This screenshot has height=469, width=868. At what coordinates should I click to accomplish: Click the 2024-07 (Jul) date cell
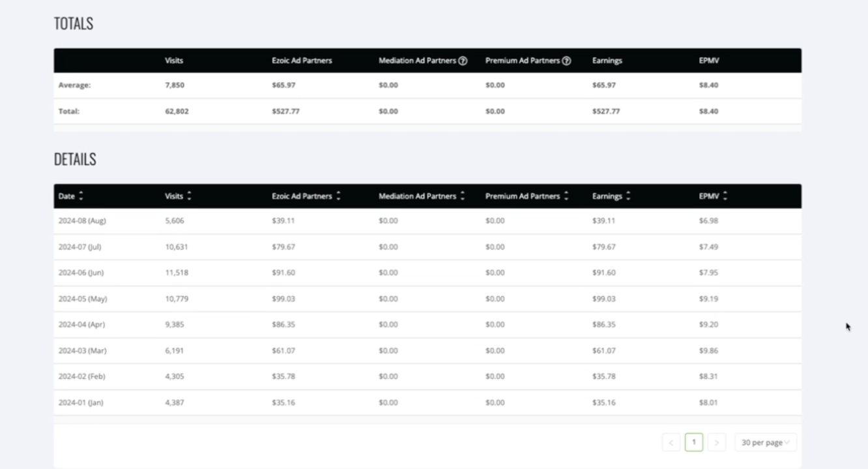pos(79,247)
